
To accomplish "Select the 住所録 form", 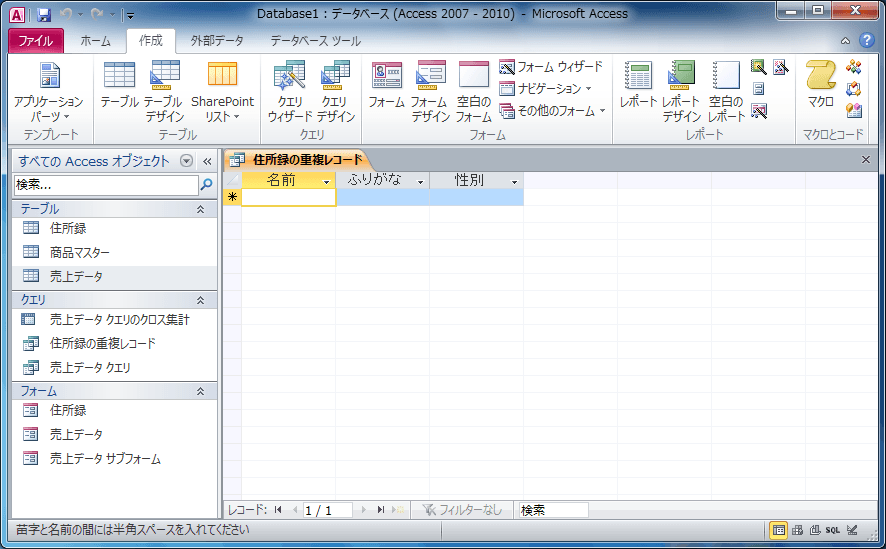I will click(115, 411).
